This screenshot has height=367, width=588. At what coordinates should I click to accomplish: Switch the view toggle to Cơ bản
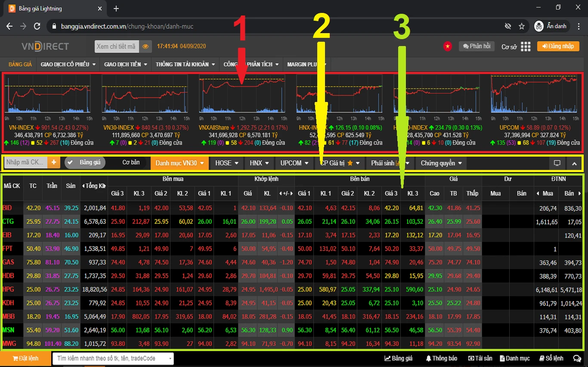point(131,163)
